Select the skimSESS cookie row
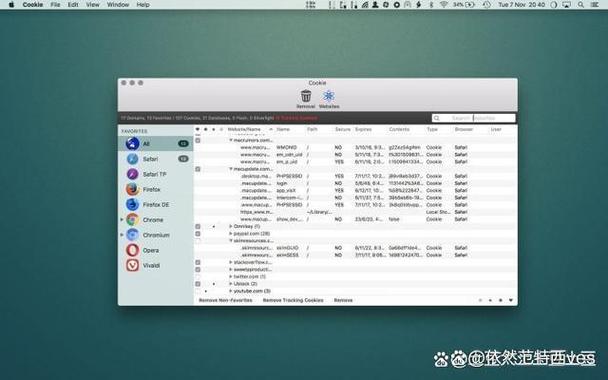Image resolution: width=608 pixels, height=380 pixels. [x=355, y=255]
